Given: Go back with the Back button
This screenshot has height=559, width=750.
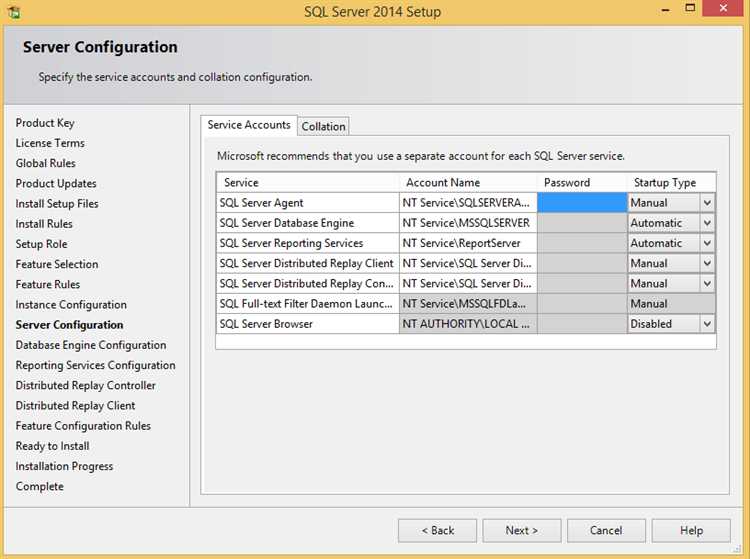Looking at the screenshot, I should coord(437,530).
